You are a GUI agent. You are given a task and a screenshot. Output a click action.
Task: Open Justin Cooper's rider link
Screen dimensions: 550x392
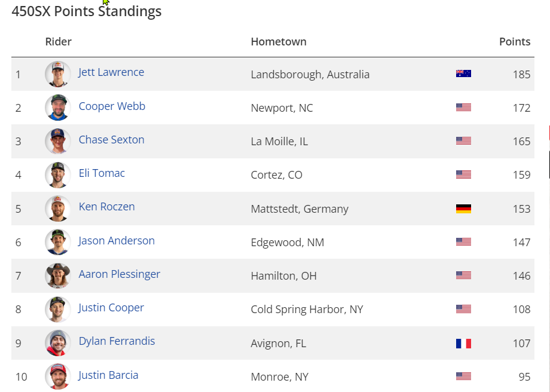[x=111, y=308]
